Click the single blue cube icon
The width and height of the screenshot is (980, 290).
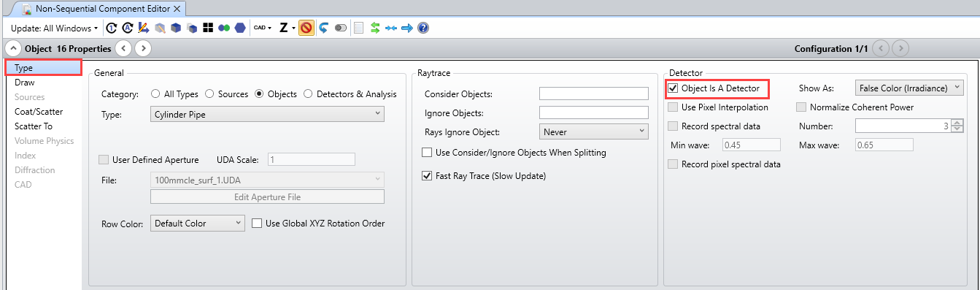point(175,28)
